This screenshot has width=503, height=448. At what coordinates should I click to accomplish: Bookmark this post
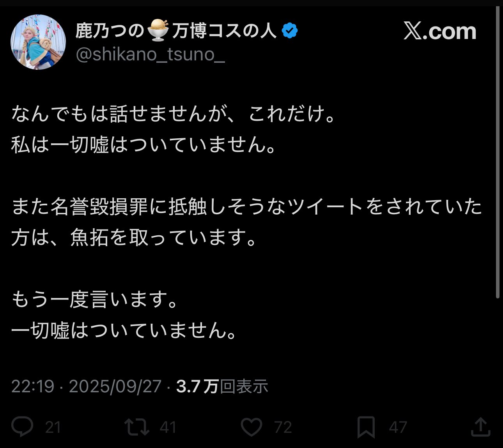[x=366, y=427]
